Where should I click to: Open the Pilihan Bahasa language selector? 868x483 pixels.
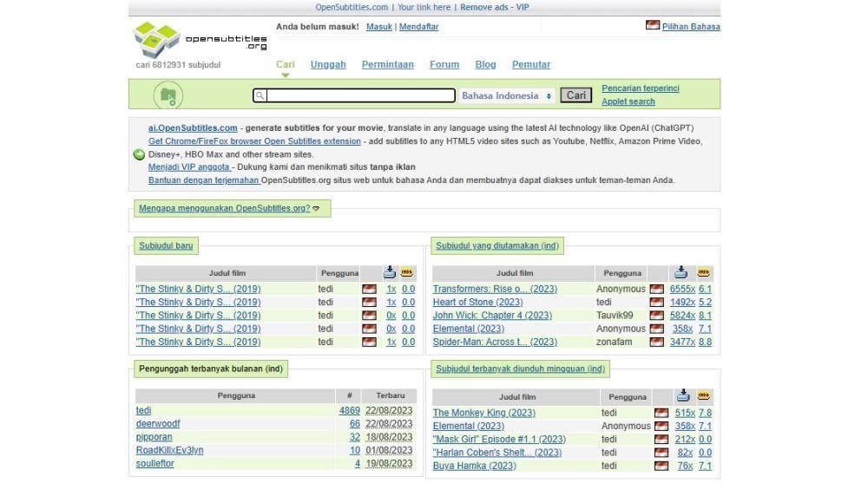[x=691, y=27]
